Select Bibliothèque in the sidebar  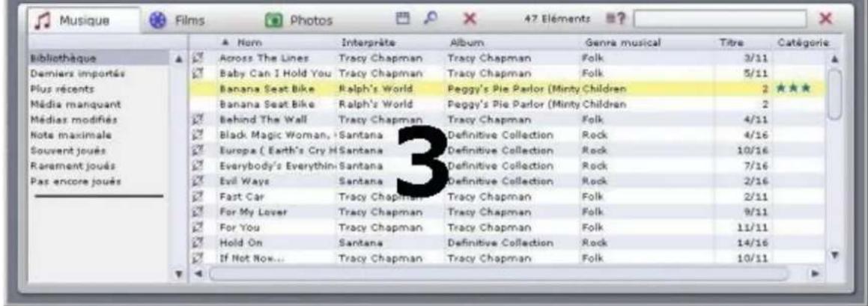pyautogui.click(x=100, y=58)
